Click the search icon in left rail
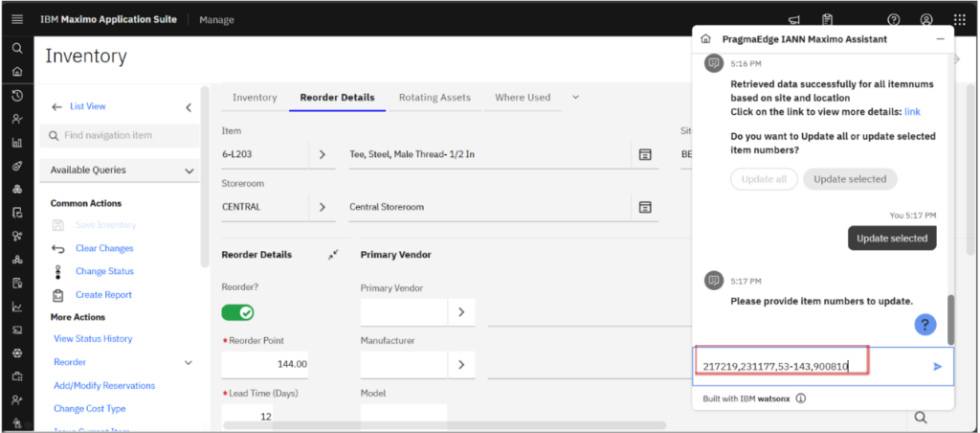The width and height of the screenshot is (980, 433). tap(17, 48)
